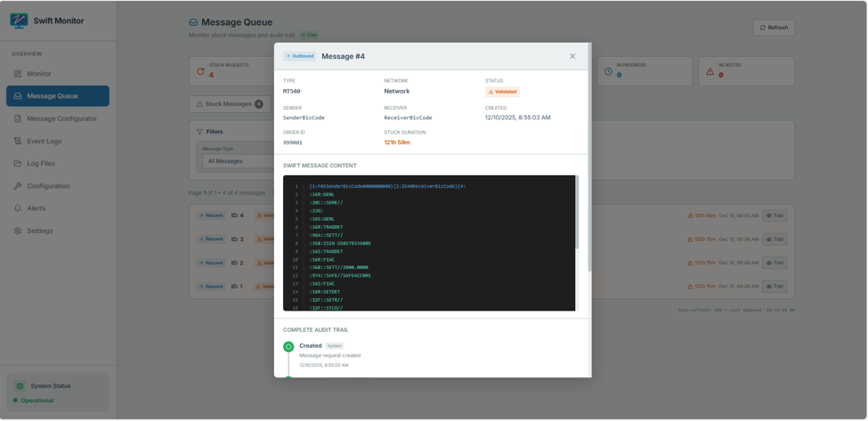Click the created date 12/10/2025, 8:55:03 AM

[517, 117]
